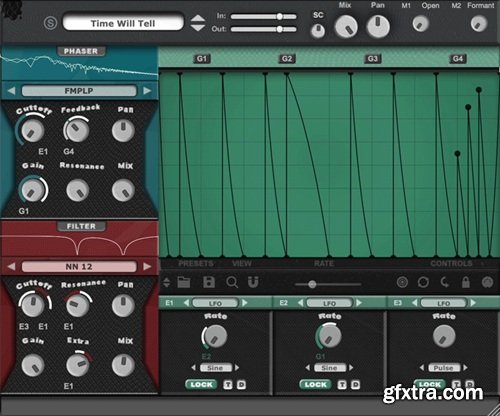This screenshot has height=416, width=500.
Task: Click the filter Extra knob
Action: tap(77, 365)
